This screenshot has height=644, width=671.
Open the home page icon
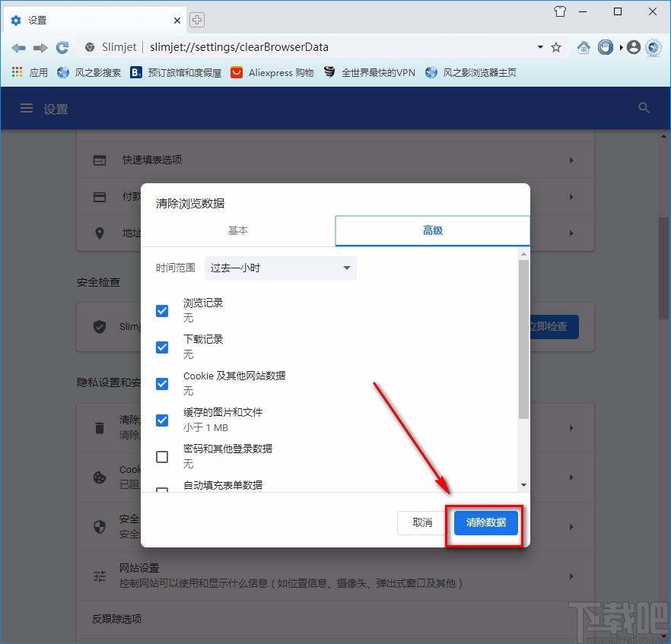tap(583, 46)
